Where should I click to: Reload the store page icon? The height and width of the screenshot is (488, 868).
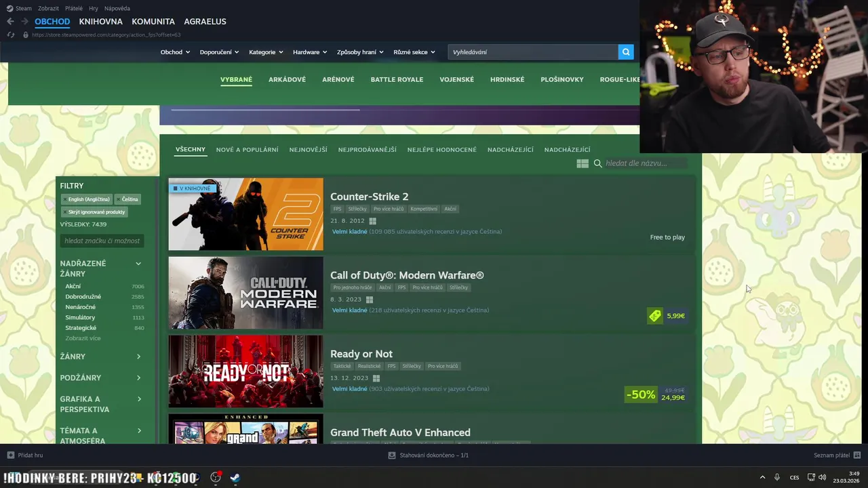click(10, 35)
